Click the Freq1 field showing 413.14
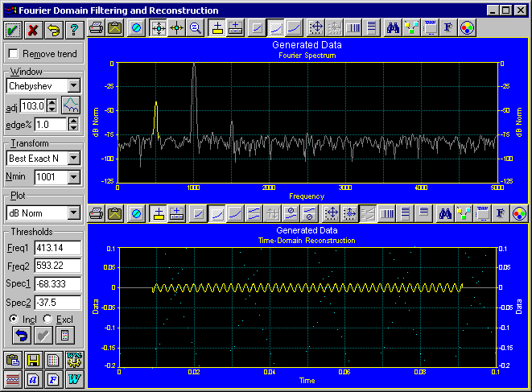 (x=58, y=248)
